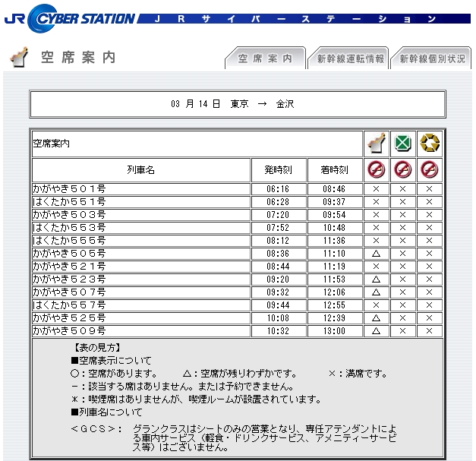The height and width of the screenshot is (461, 476).
Task: Select train かがやき523号
Action: coord(69,279)
